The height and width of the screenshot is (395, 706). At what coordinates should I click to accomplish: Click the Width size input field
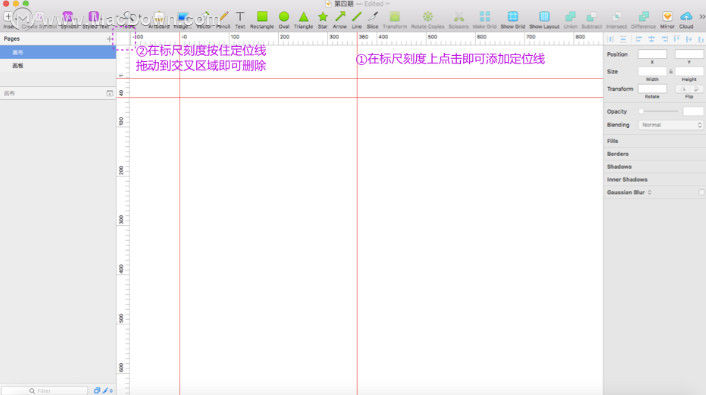652,72
